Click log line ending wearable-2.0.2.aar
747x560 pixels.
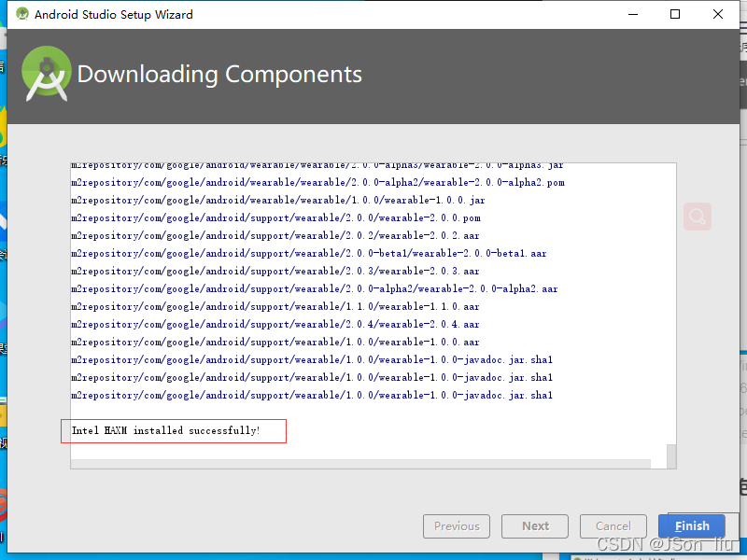(275, 235)
